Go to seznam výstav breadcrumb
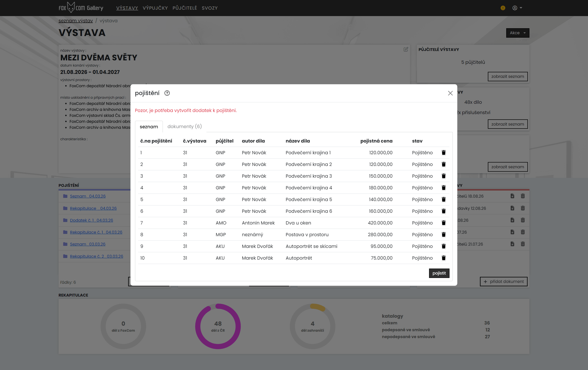 (x=76, y=21)
